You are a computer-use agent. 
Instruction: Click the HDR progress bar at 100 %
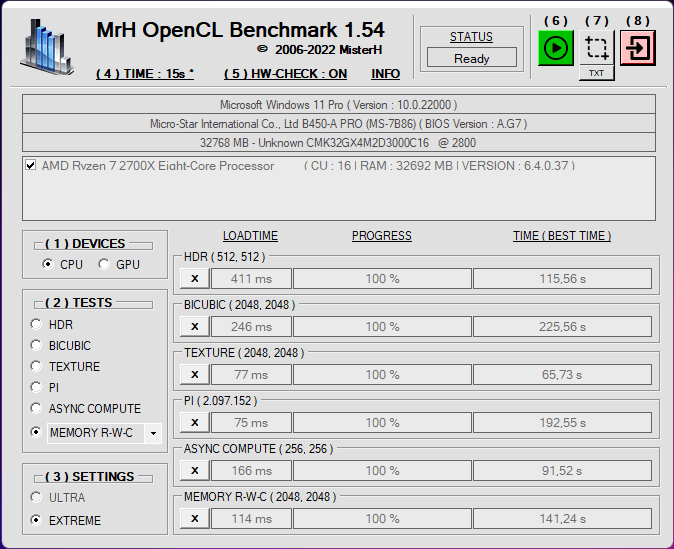[382, 279]
